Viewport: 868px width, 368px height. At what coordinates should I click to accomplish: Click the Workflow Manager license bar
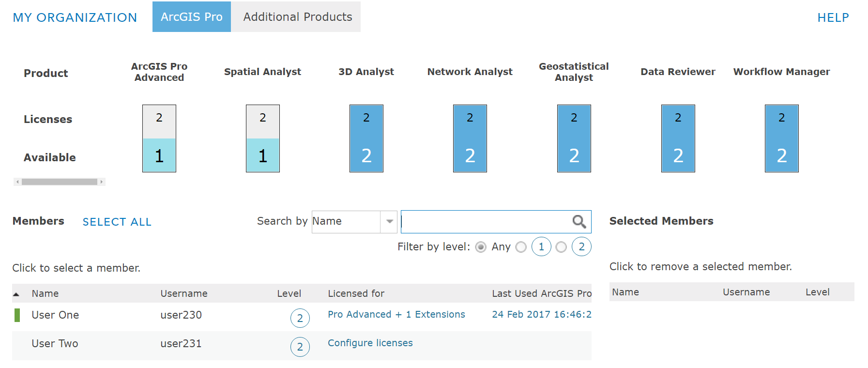(x=782, y=138)
